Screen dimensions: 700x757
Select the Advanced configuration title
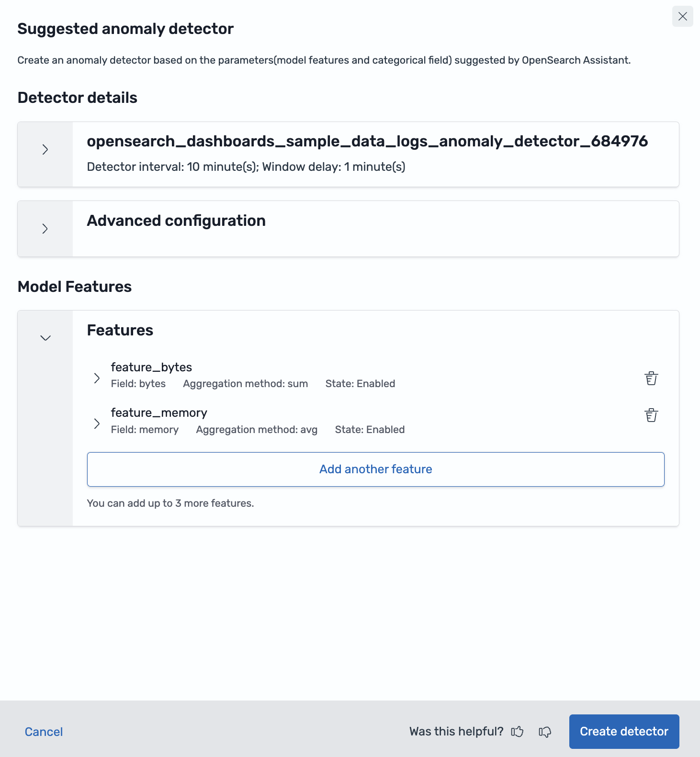[x=176, y=221]
